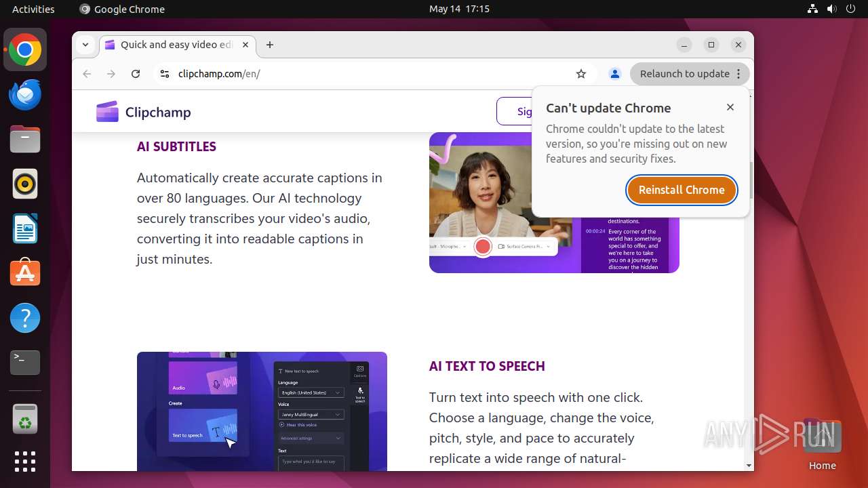Viewport: 868px width, 488px height.
Task: Click the 'Turn text into speech' paragraph
Action: [541, 428]
